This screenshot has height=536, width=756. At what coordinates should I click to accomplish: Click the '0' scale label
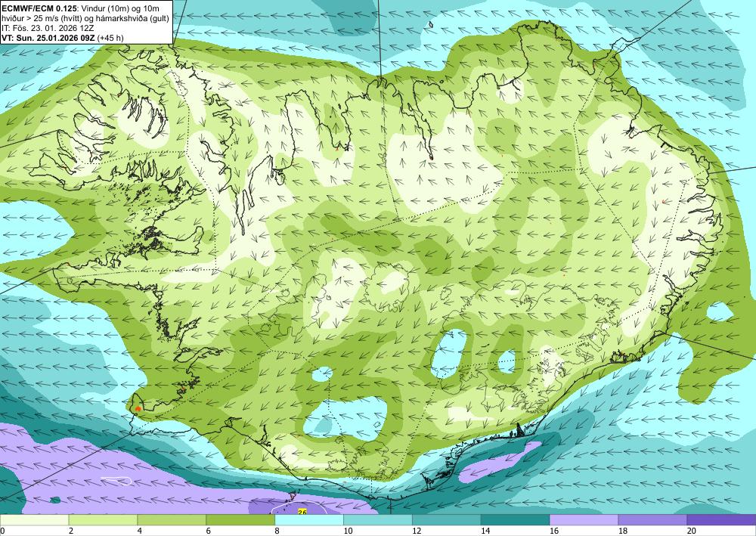(2, 531)
